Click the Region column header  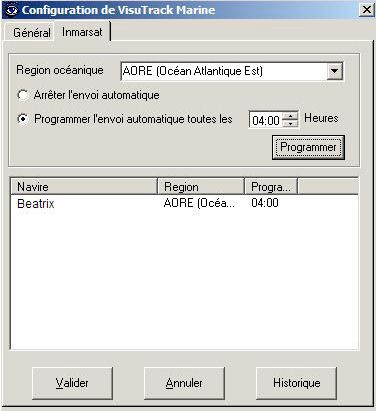pos(200,187)
